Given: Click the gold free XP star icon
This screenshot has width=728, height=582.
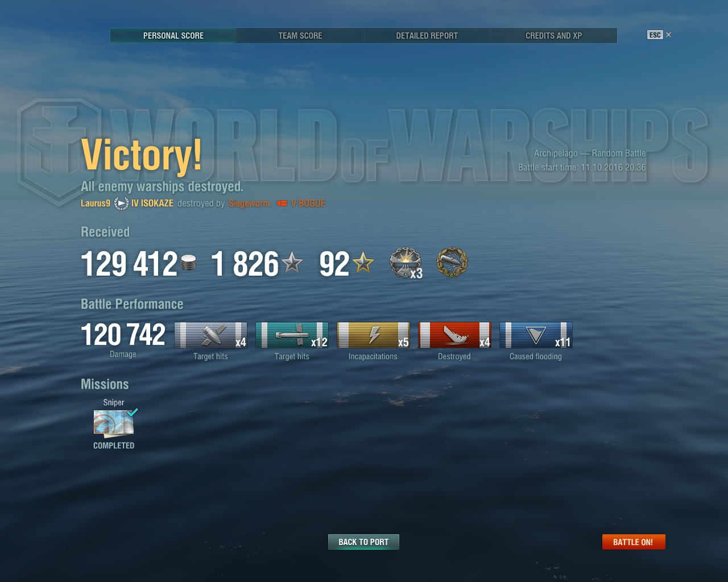Looking at the screenshot, I should click(x=363, y=263).
